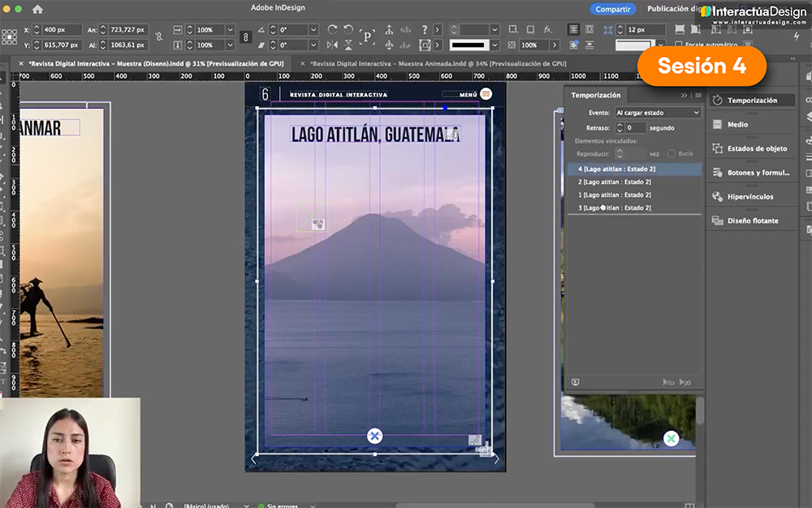Click the play together icon in Temporización panel
812x508 pixels.
(x=668, y=382)
